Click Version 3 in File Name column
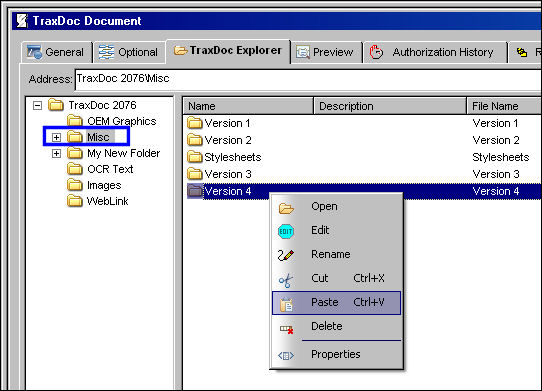Viewport: 542px width, 391px height. point(496,174)
